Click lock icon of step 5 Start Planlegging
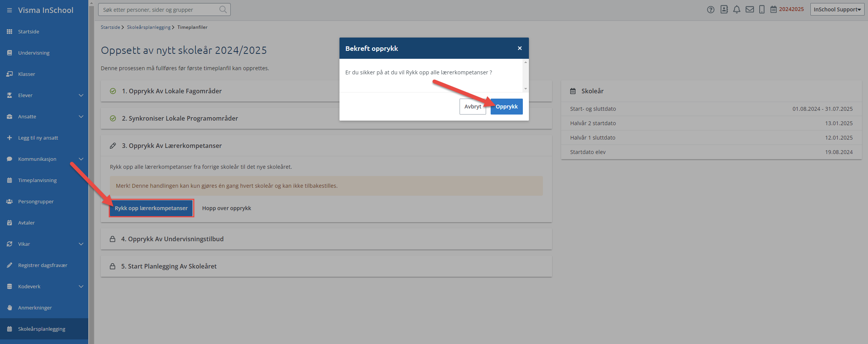The width and height of the screenshot is (868, 344). tap(113, 266)
